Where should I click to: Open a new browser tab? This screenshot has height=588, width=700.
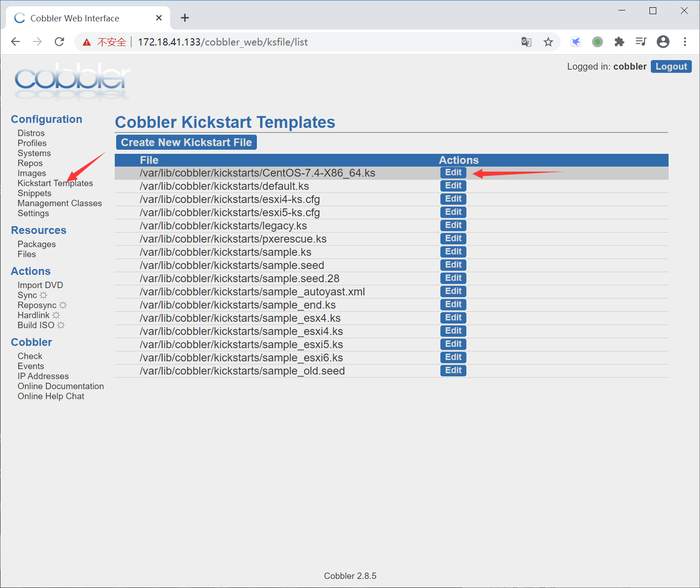[184, 18]
